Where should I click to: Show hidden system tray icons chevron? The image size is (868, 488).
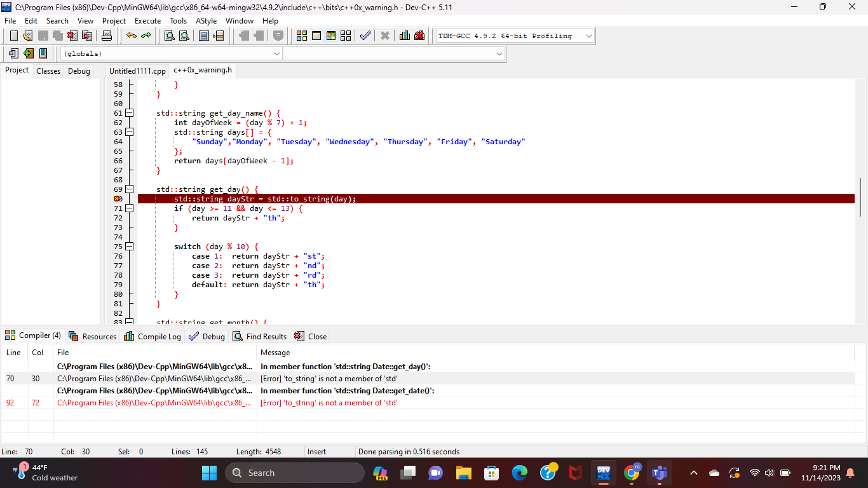(x=694, y=473)
